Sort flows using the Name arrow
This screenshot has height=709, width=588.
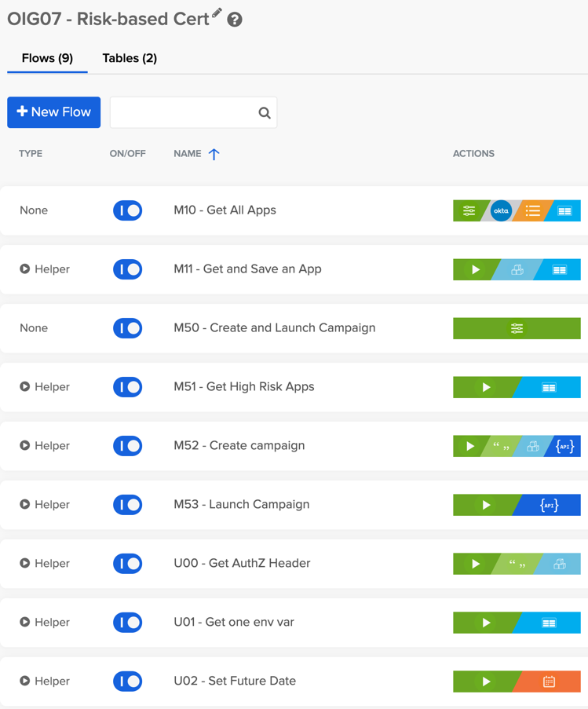coord(214,154)
